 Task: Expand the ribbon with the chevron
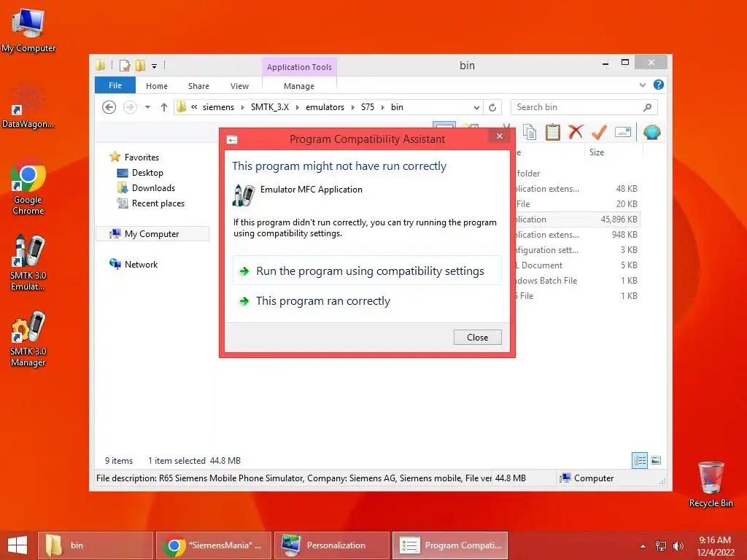pyautogui.click(x=642, y=85)
